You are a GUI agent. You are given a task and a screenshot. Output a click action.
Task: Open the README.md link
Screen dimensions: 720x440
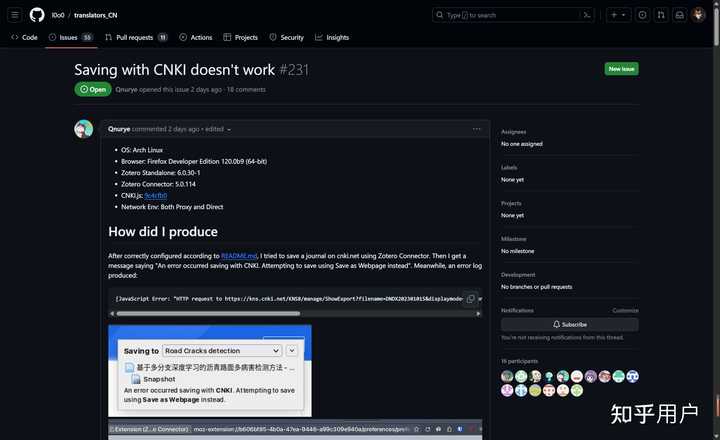(239, 256)
